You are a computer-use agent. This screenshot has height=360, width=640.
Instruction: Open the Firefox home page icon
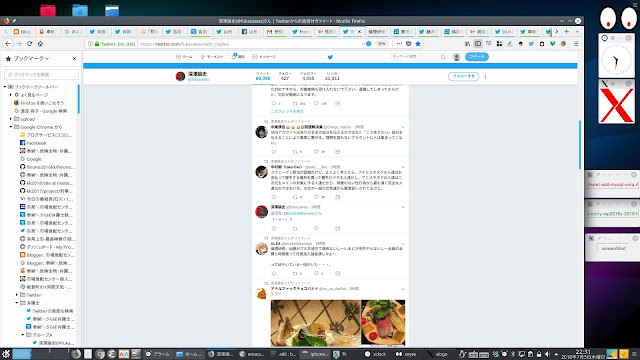pos(40,44)
